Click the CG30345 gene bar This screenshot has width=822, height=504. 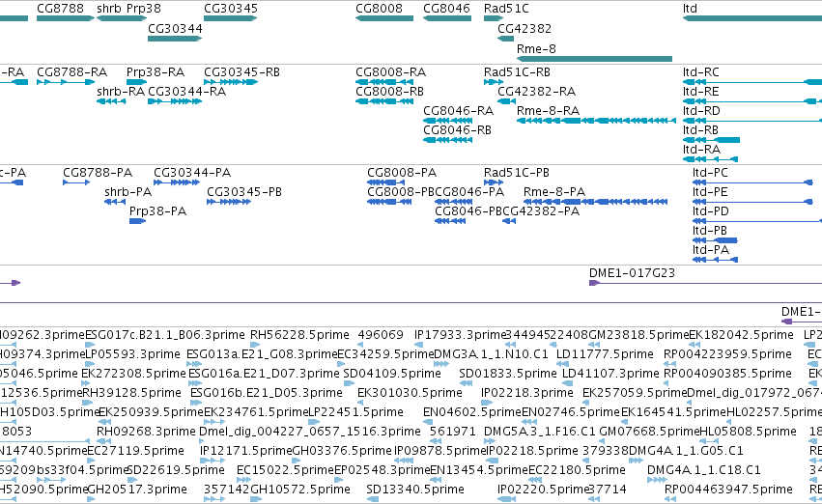point(231,18)
